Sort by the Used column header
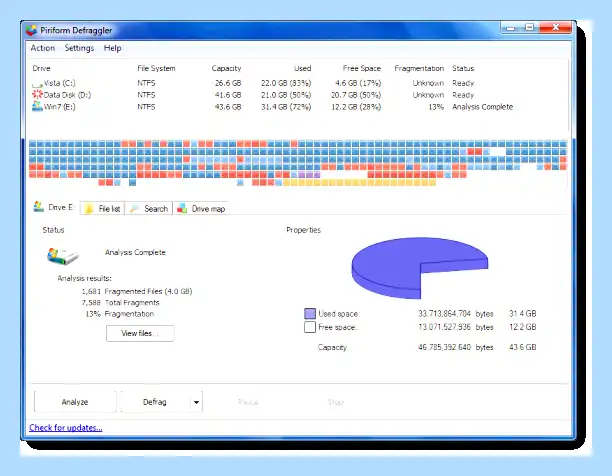 pos(302,68)
